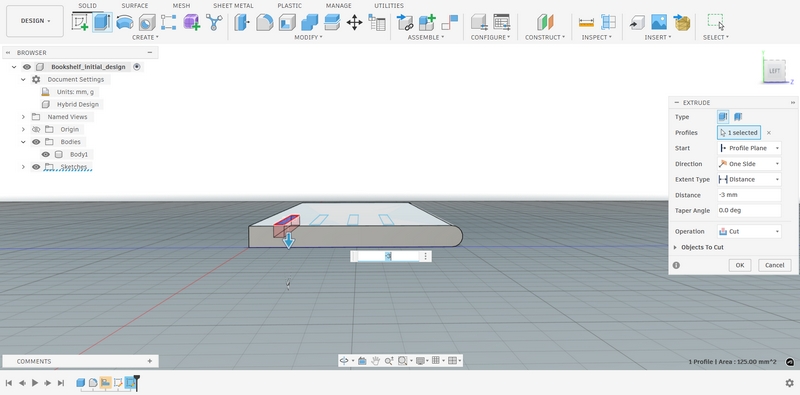Select the Offset Face tool

click(332, 22)
